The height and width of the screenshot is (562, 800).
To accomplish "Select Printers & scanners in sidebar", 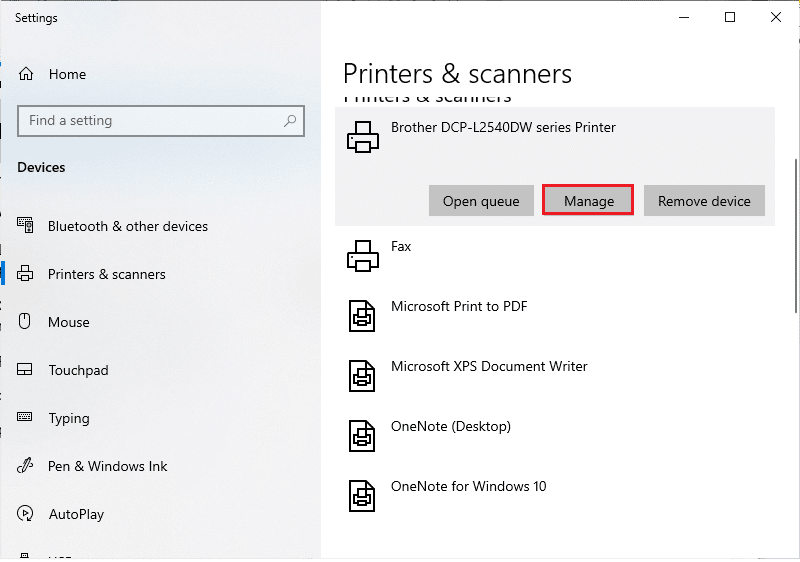I will [160, 274].
